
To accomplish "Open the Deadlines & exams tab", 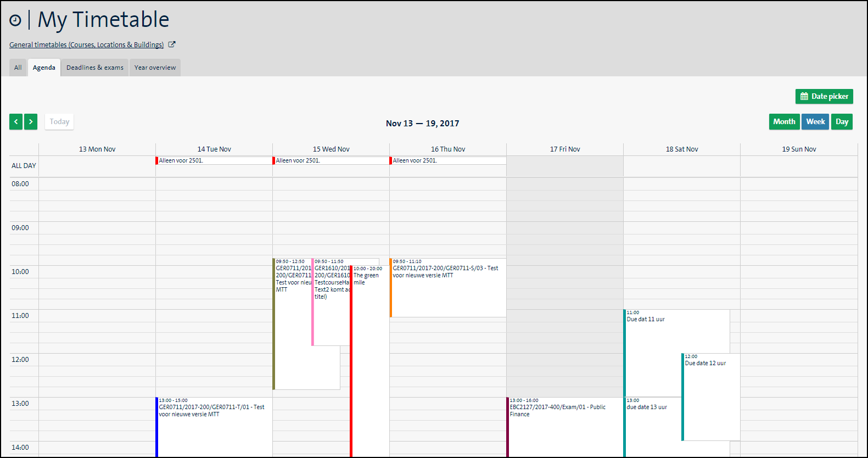I will pos(95,68).
